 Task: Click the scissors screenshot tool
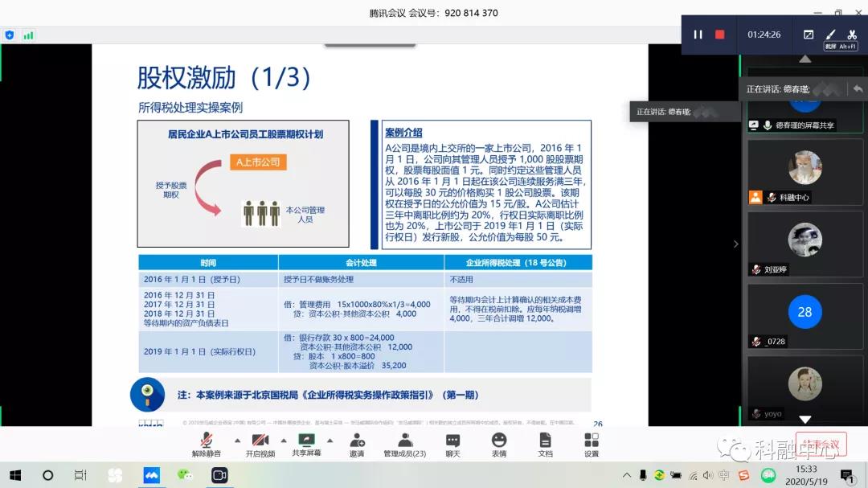tap(852, 35)
